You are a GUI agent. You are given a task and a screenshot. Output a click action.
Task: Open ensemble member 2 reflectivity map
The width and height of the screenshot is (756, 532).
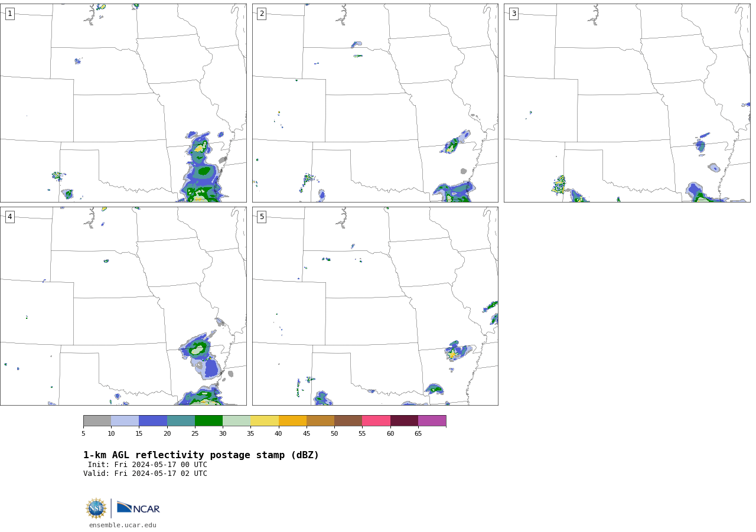pyautogui.click(x=375, y=103)
